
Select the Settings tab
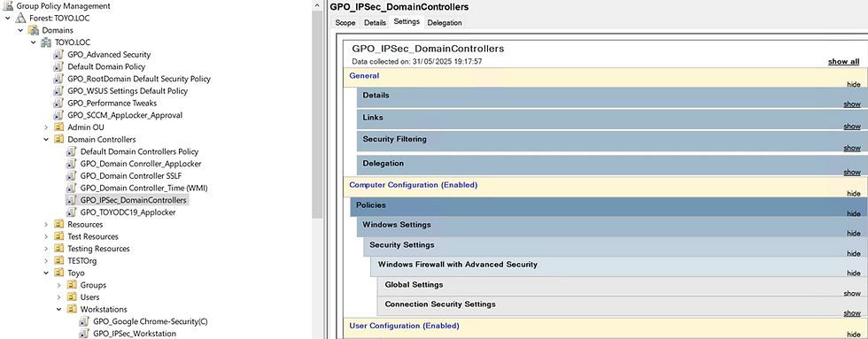(407, 22)
